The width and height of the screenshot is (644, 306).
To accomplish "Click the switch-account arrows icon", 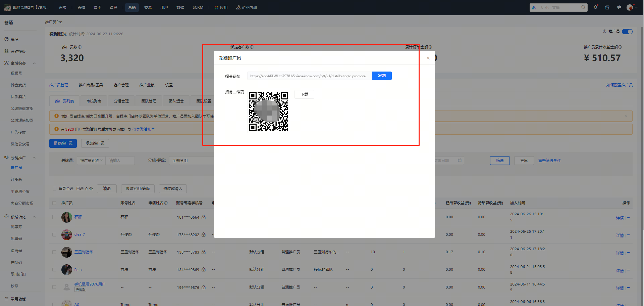I will pyautogui.click(x=619, y=7).
